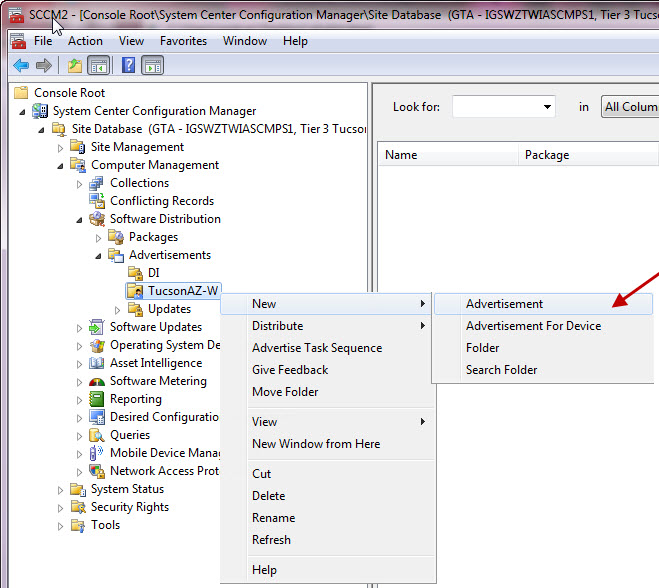Click the Back arrow toolbar icon
659x588 pixels.
pyautogui.click(x=21, y=66)
